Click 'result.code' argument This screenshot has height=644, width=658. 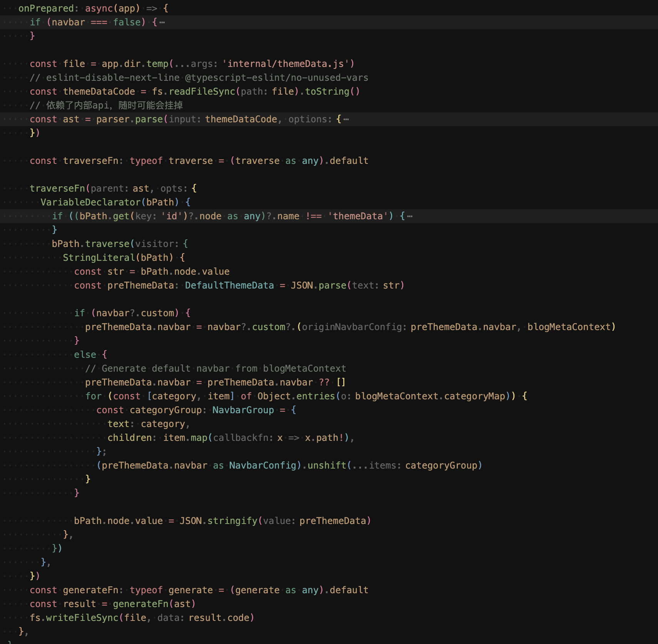tap(219, 618)
